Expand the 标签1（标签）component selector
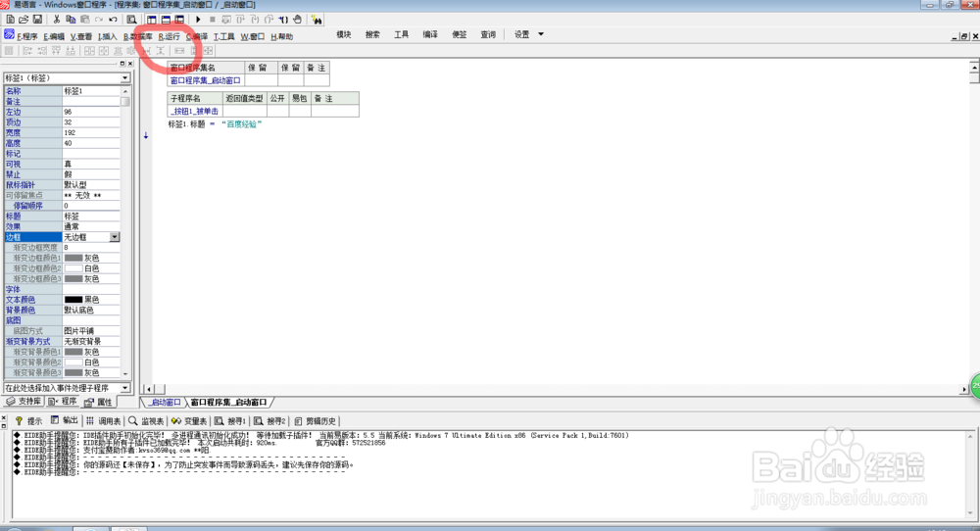The image size is (980, 531). (x=125, y=78)
